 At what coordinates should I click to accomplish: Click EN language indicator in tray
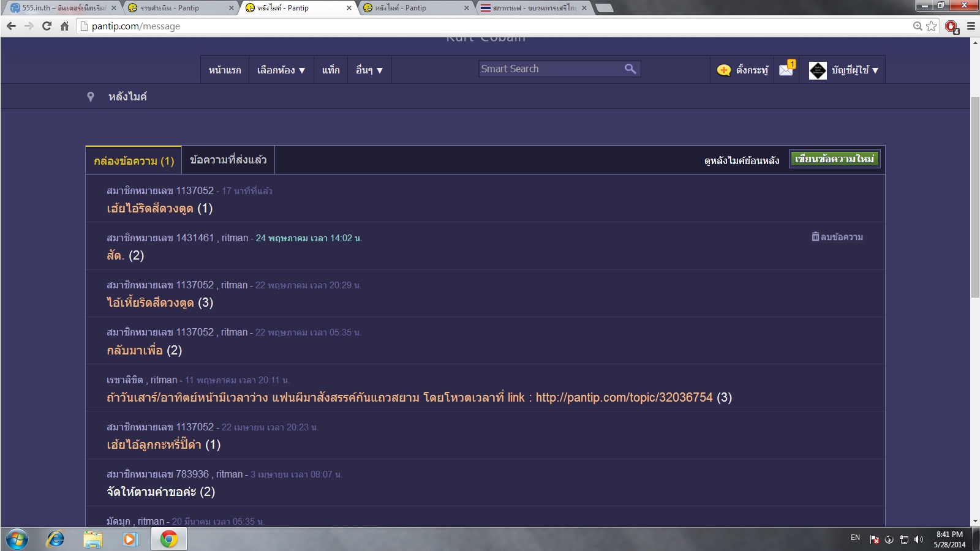click(x=856, y=538)
